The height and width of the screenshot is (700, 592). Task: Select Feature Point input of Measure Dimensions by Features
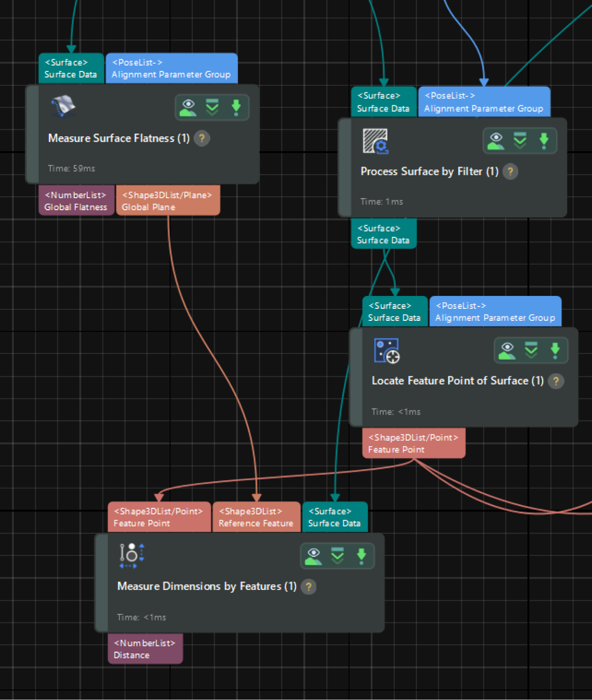(x=159, y=517)
